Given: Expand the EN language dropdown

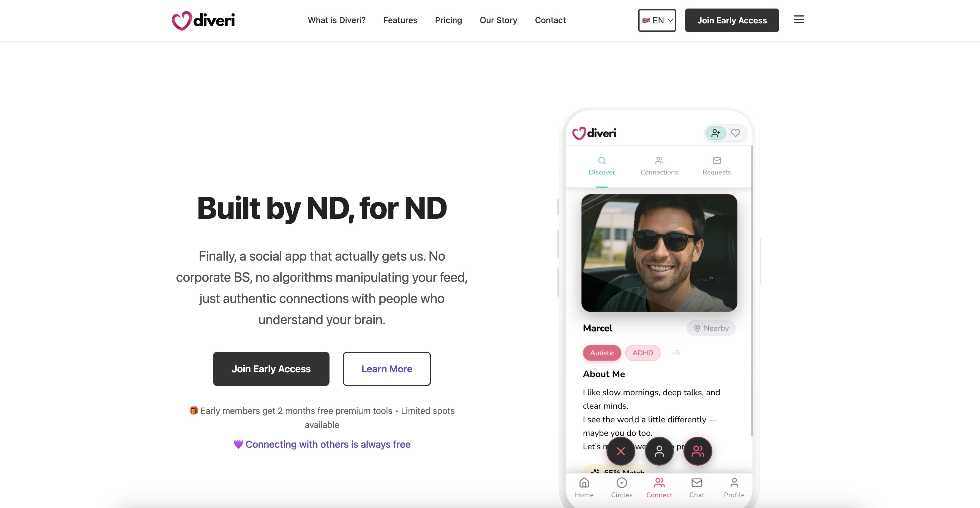Looking at the screenshot, I should click(x=657, y=20).
